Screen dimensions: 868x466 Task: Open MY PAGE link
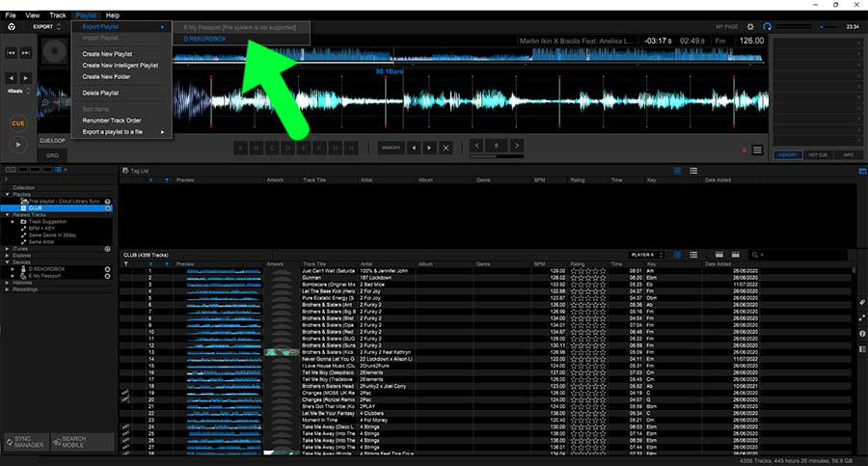pos(726,27)
